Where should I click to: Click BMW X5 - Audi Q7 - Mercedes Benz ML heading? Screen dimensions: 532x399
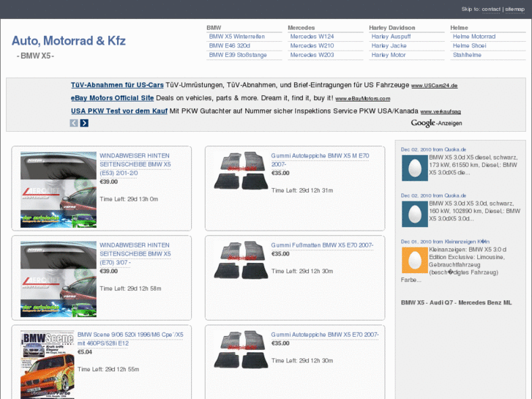456,302
